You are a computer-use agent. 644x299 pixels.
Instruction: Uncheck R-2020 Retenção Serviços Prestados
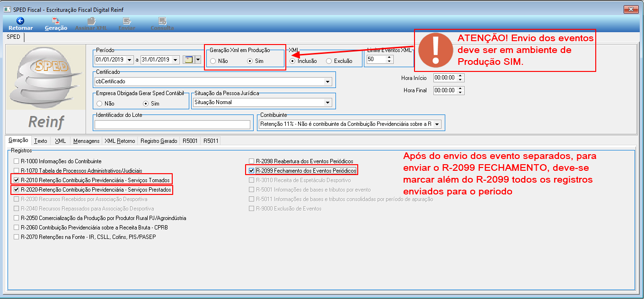(17, 190)
